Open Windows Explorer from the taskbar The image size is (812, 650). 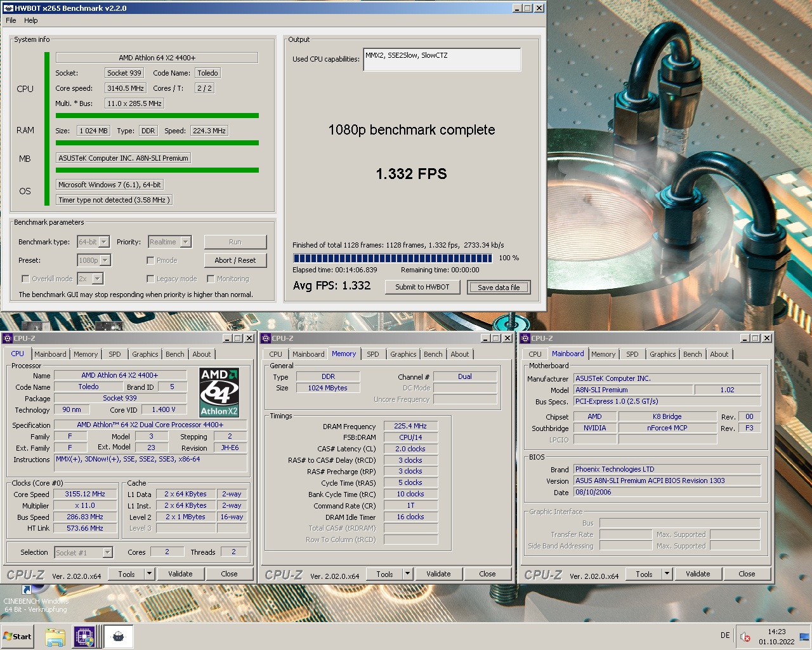(x=55, y=637)
